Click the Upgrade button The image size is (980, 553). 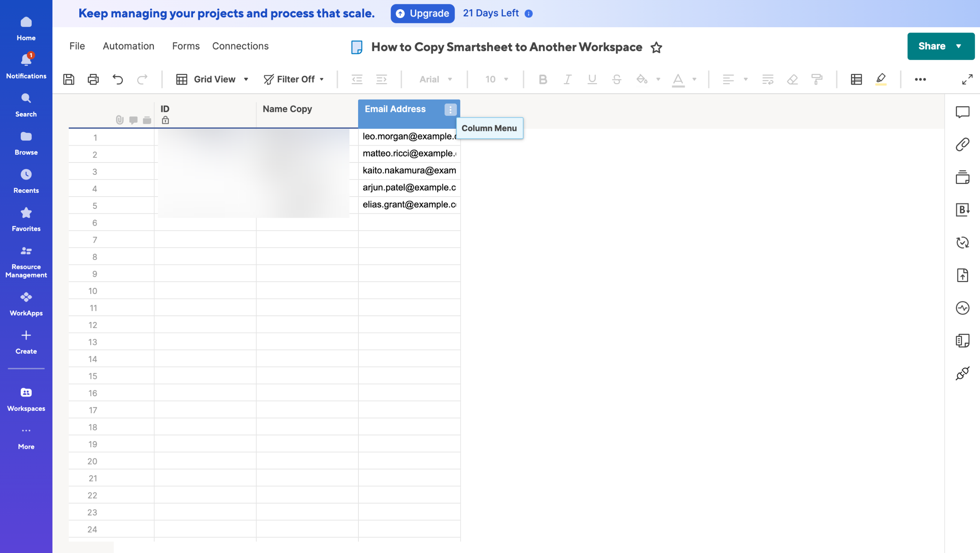(422, 13)
